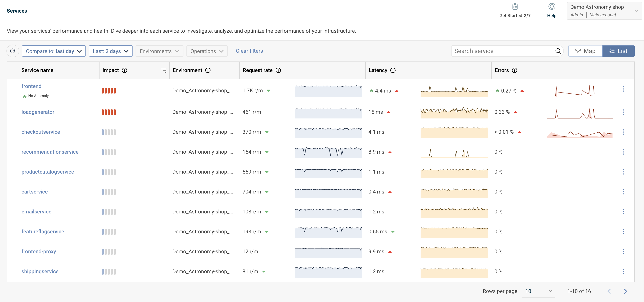
Task: Click the frontend No Anomaly icon
Action: coord(24,96)
